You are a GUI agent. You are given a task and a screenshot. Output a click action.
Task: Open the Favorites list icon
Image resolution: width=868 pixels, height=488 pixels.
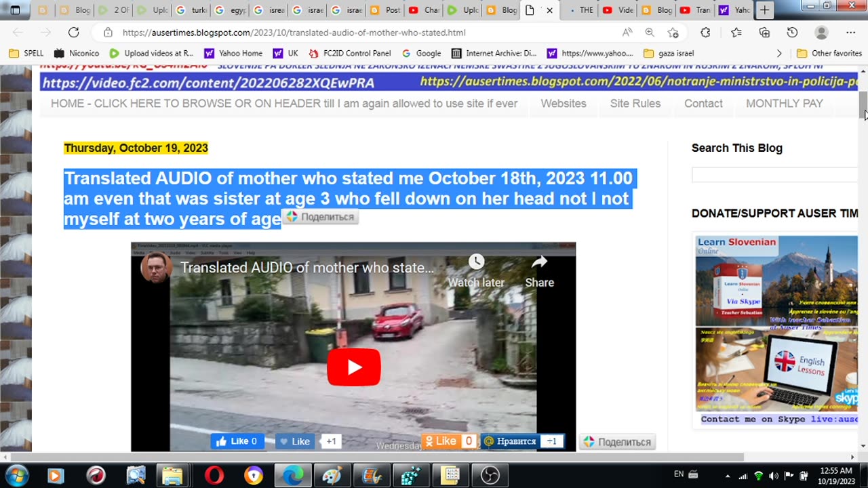point(736,32)
